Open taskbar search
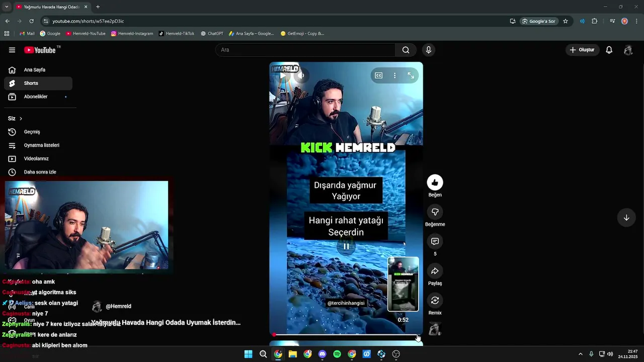 click(x=263, y=354)
